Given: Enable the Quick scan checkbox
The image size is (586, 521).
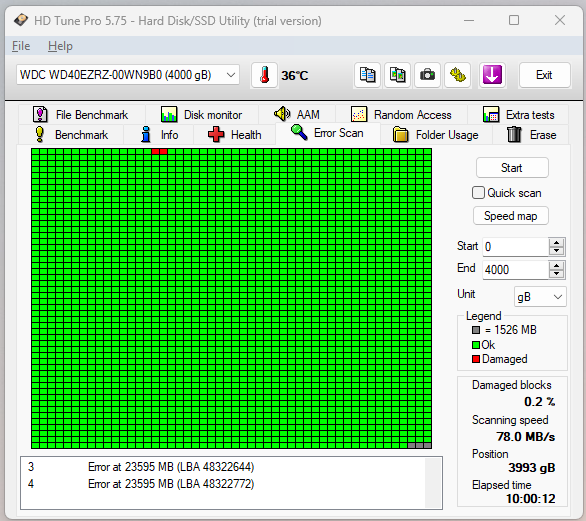Looking at the screenshot, I should pos(478,193).
